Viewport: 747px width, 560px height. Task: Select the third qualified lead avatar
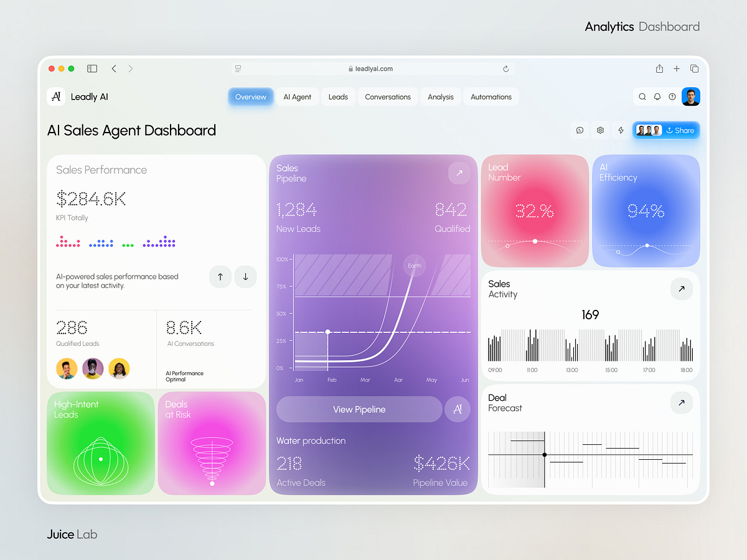click(119, 368)
